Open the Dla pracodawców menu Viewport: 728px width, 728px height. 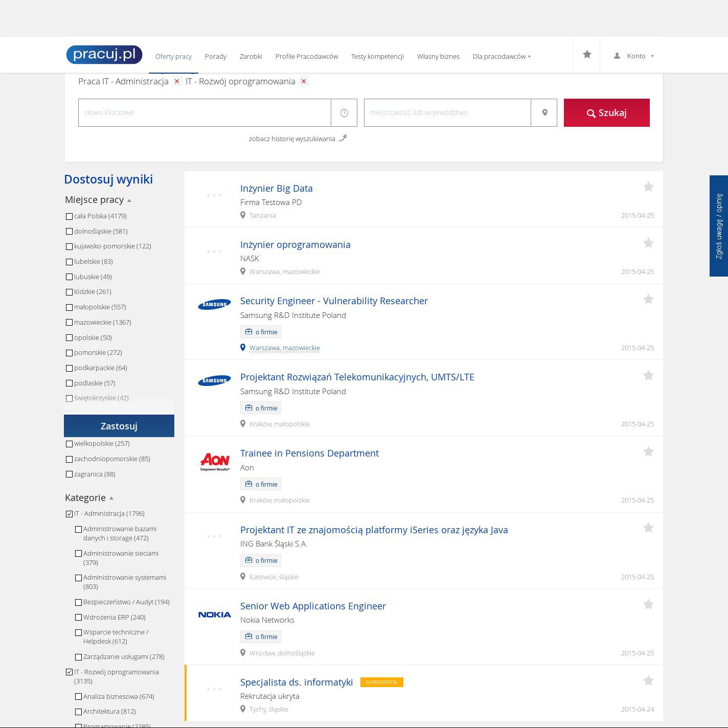[501, 57]
